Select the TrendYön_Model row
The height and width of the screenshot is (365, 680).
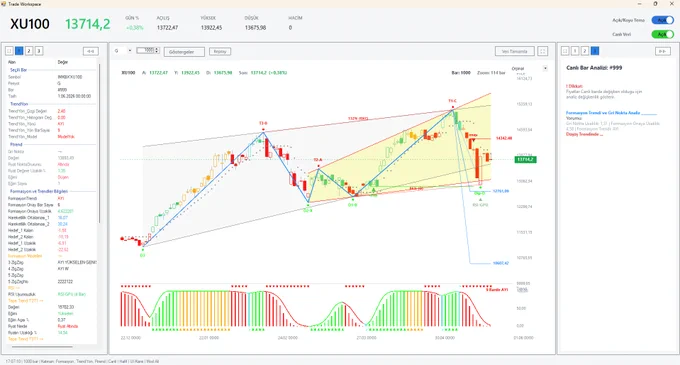click(51, 137)
